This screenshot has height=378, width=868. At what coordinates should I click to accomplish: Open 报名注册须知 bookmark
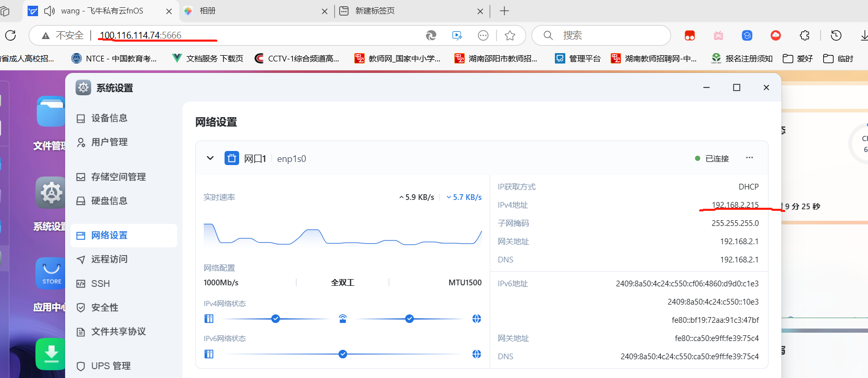point(742,58)
